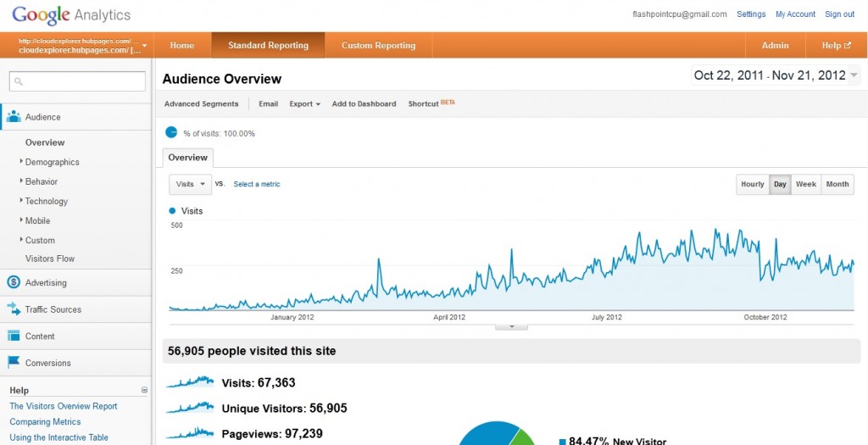Open Comparing Metrics help link
868x445 pixels.
click(45, 422)
